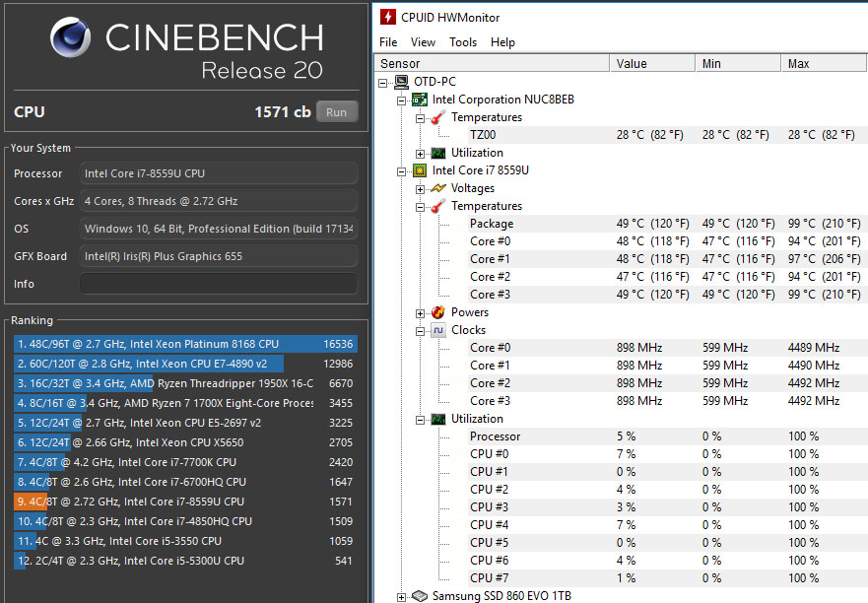
Task: Click the Cinebench sphere logo icon
Action: tap(70, 37)
